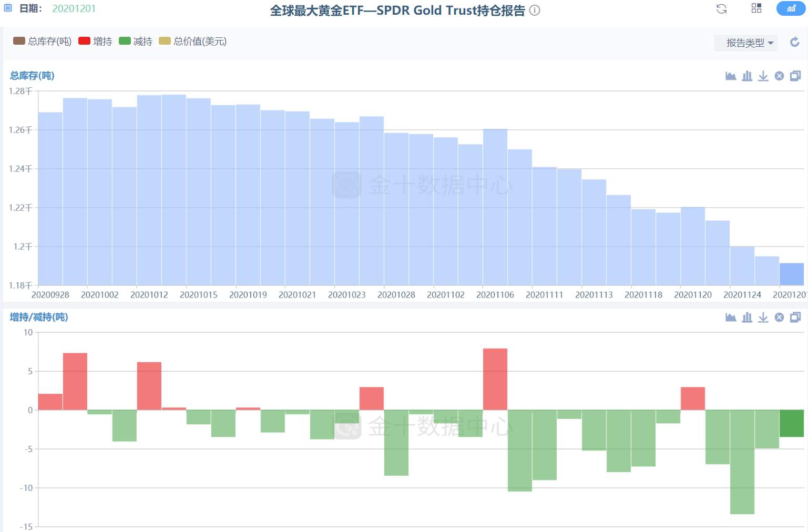
Task: Click the 20200928 x-axis date label
Action: tap(50, 295)
